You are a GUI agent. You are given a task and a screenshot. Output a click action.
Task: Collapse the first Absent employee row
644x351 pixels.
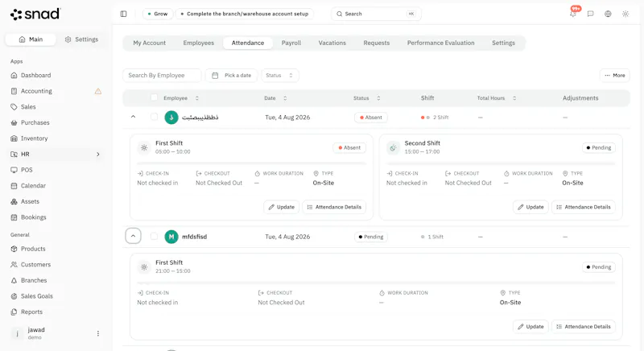tap(133, 117)
